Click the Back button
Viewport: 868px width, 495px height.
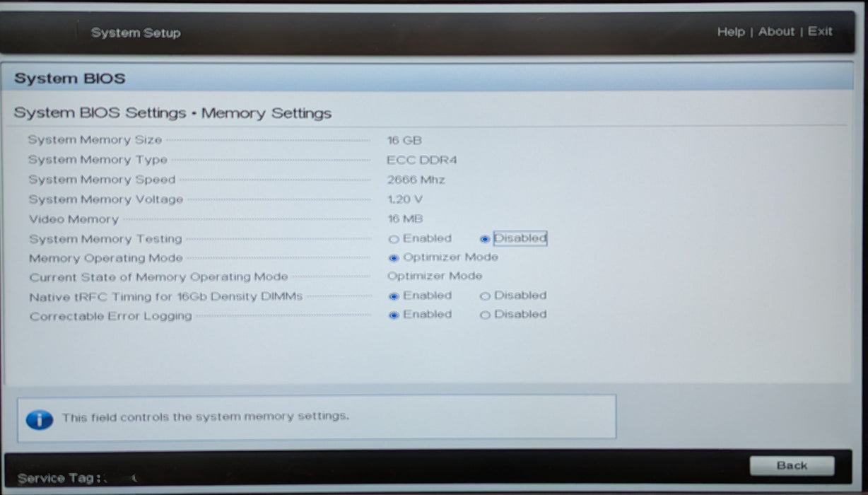(792, 465)
